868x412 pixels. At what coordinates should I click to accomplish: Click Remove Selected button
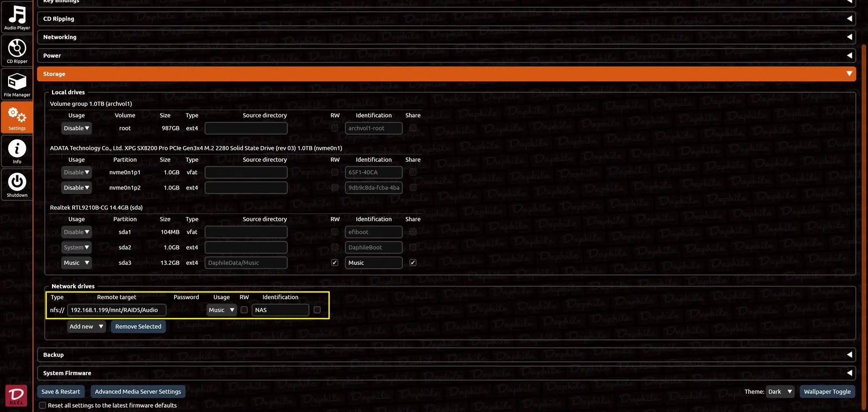[138, 327]
